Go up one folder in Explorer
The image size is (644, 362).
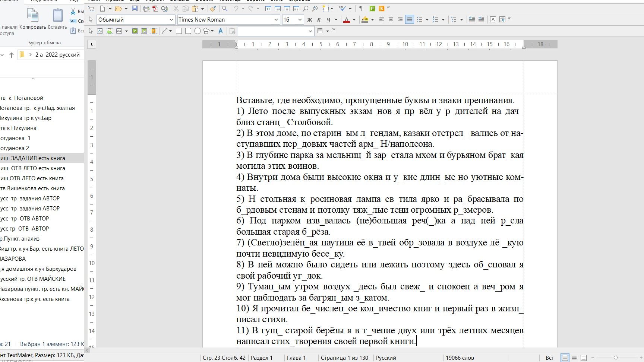click(x=12, y=55)
